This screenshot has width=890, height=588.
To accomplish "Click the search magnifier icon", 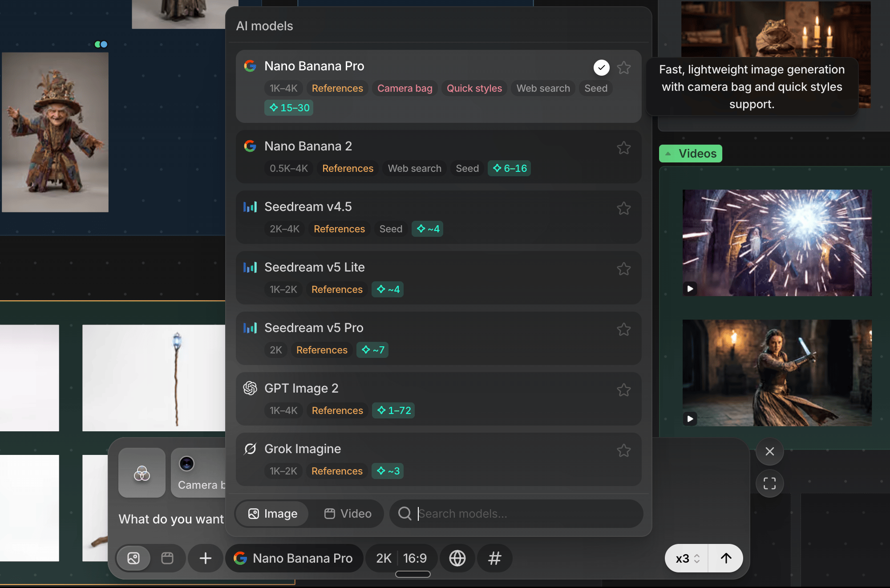I will click(x=405, y=514).
